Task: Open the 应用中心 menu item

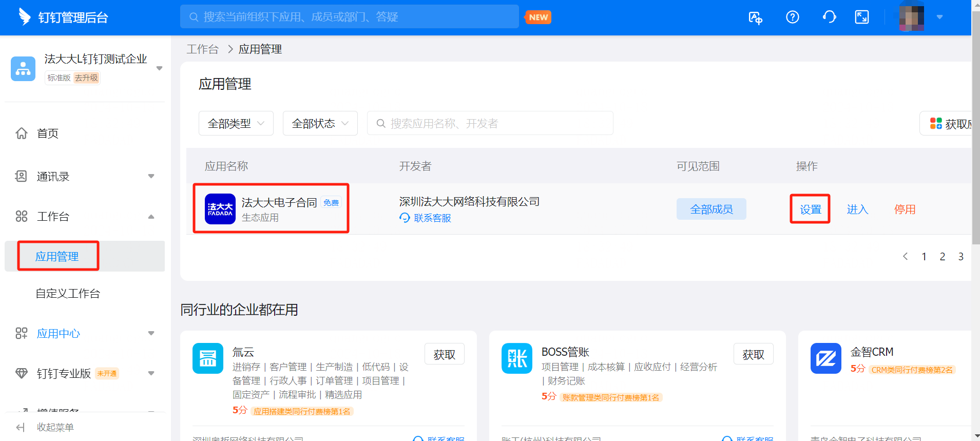Action: click(x=59, y=333)
